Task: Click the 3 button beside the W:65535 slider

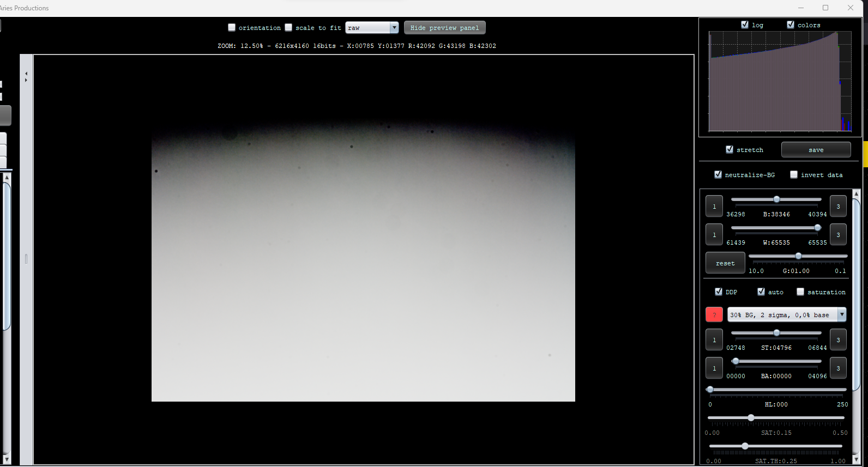Action: coord(838,235)
